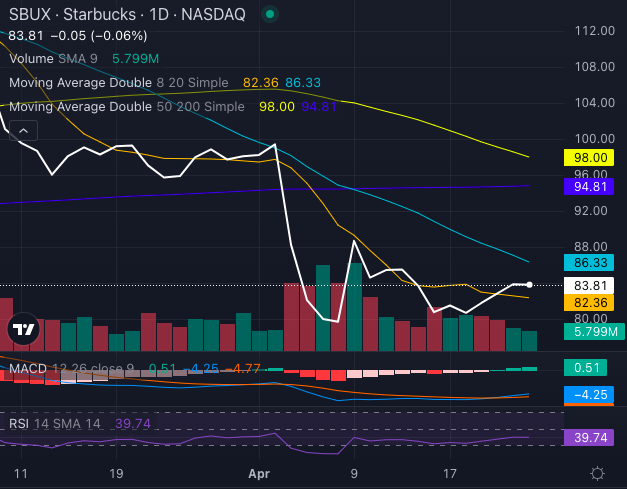Click the 83.81 −0.05 (−0.06%) quote text
Screen dimensions: 627x489
tap(78, 36)
